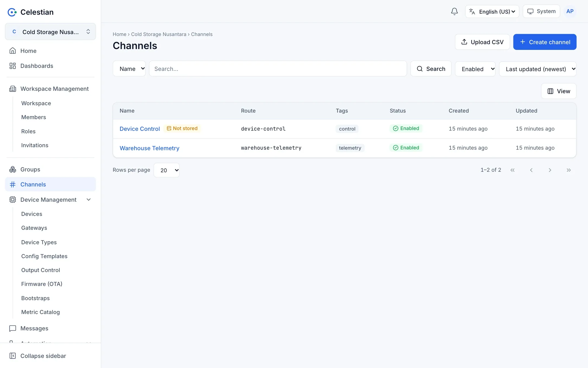Click the Device Management chip icon
The height and width of the screenshot is (368, 588).
point(13,200)
